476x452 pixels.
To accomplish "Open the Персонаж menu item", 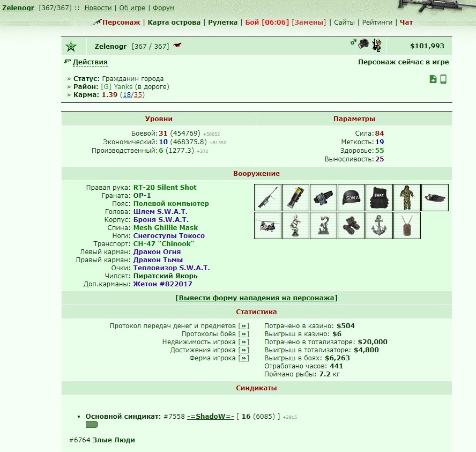I will pos(121,22).
